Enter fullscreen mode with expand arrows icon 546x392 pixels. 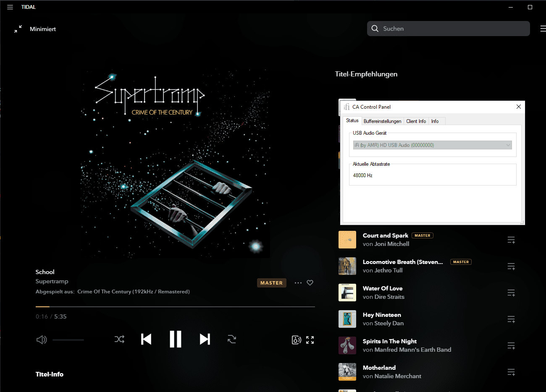point(310,340)
